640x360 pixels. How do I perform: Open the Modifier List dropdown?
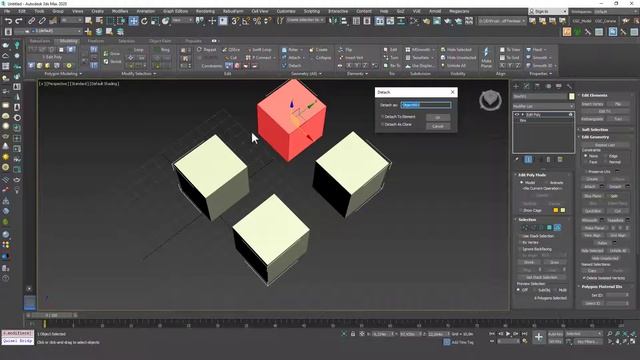coord(543,106)
